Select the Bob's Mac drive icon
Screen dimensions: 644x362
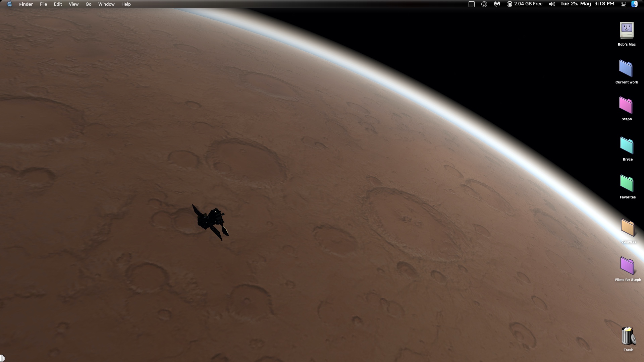pyautogui.click(x=627, y=31)
